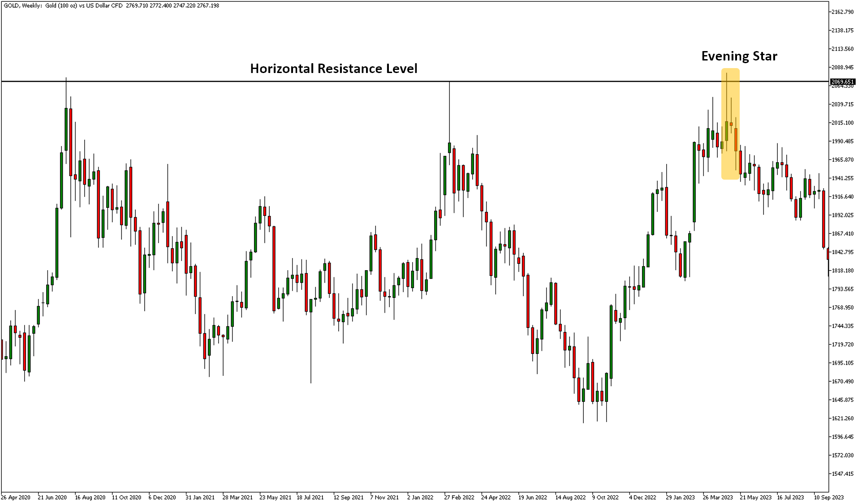The width and height of the screenshot is (862, 504).
Task: Select the 'Horizontal Resistance Level' text label
Action: pyautogui.click(x=334, y=69)
